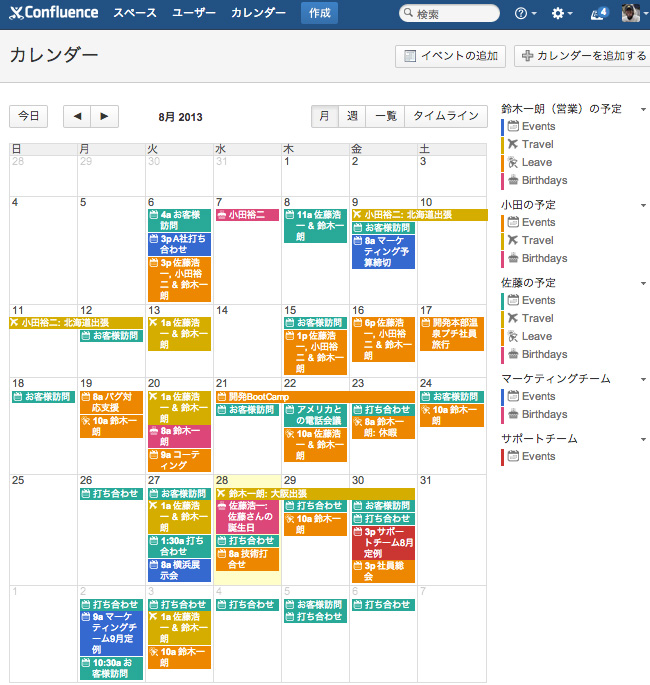
Task: Switch to 週 week view
Action: (x=352, y=116)
